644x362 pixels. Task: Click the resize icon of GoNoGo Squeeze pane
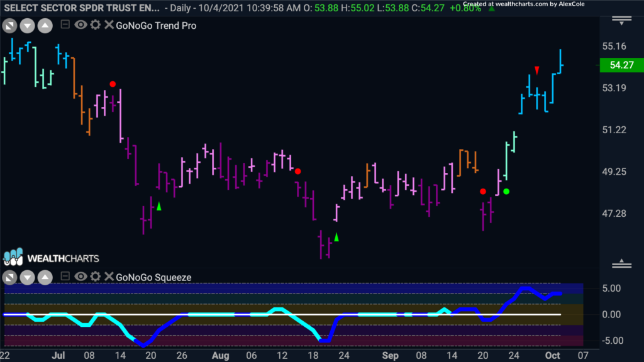point(10,278)
